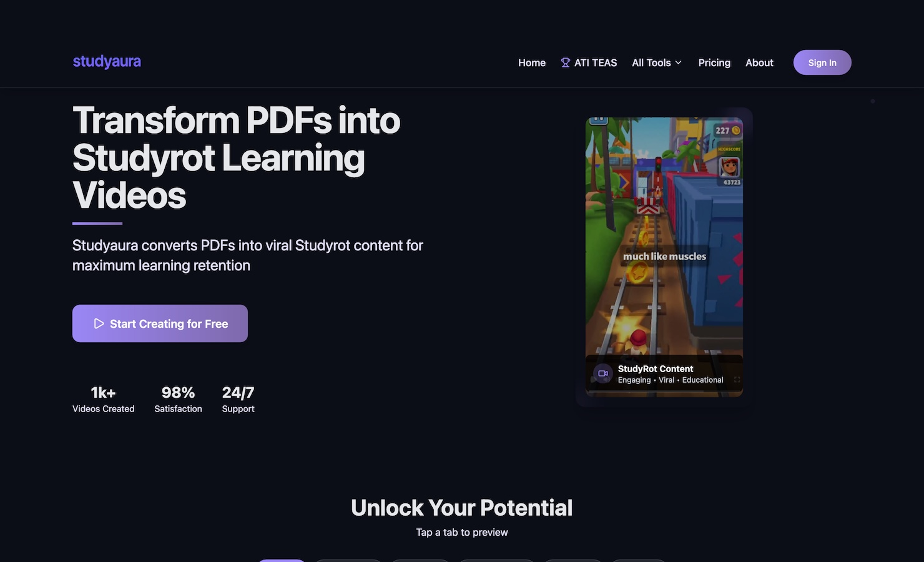Open the ATI TEAS page
The height and width of the screenshot is (562, 924).
pos(595,62)
